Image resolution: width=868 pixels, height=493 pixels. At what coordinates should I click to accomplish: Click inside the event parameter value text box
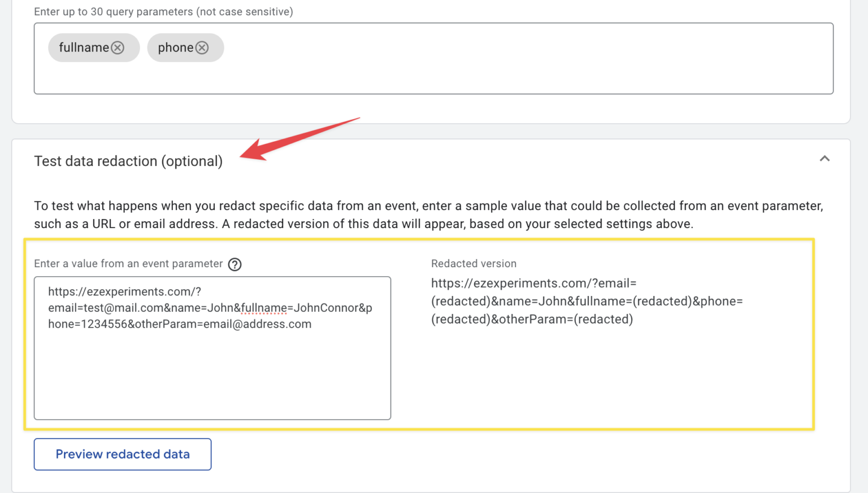[x=212, y=348]
